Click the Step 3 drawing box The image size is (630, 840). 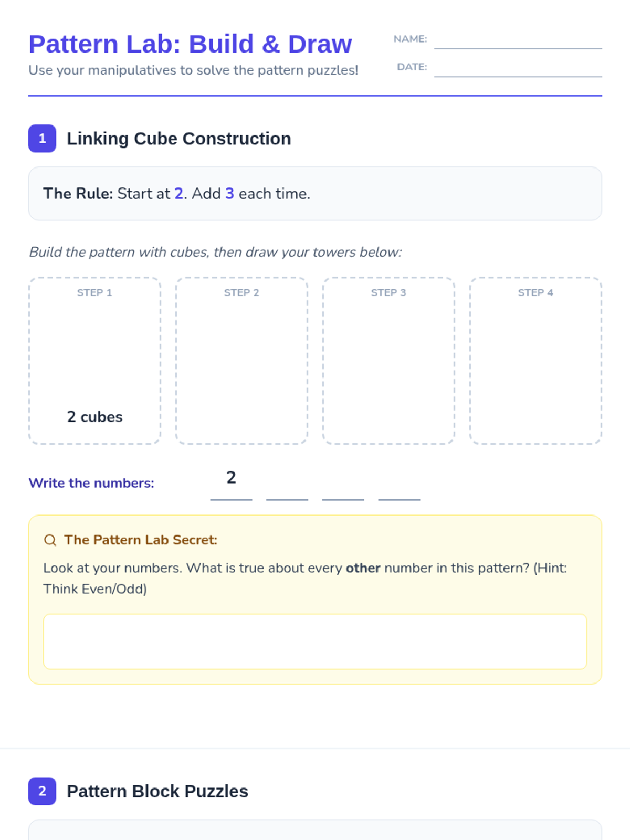click(388, 361)
